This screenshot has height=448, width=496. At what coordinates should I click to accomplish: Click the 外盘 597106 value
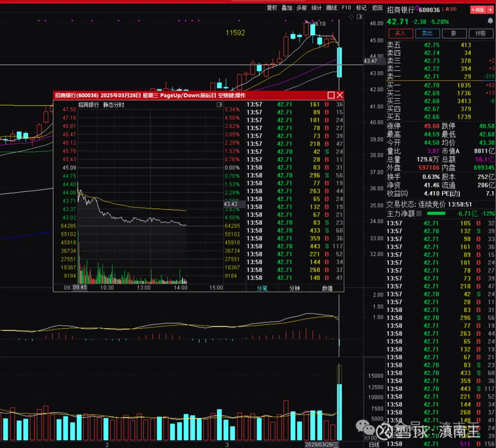[x=429, y=168]
